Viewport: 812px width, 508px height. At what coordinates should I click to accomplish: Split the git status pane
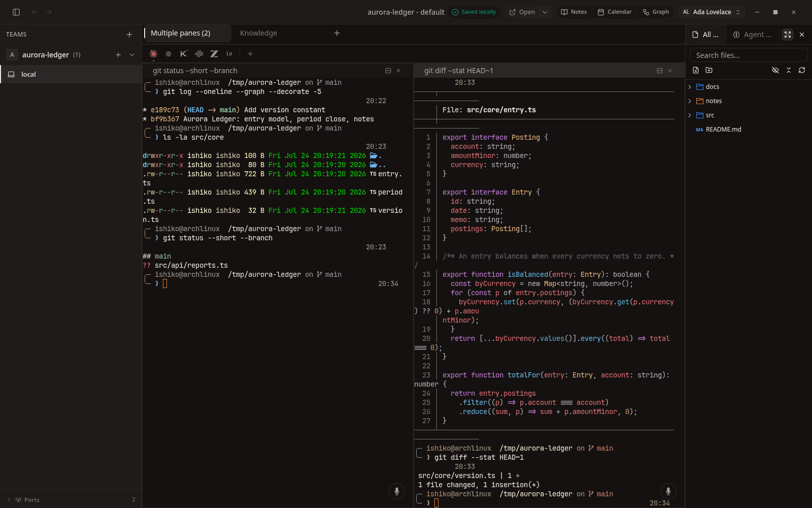[x=388, y=71]
